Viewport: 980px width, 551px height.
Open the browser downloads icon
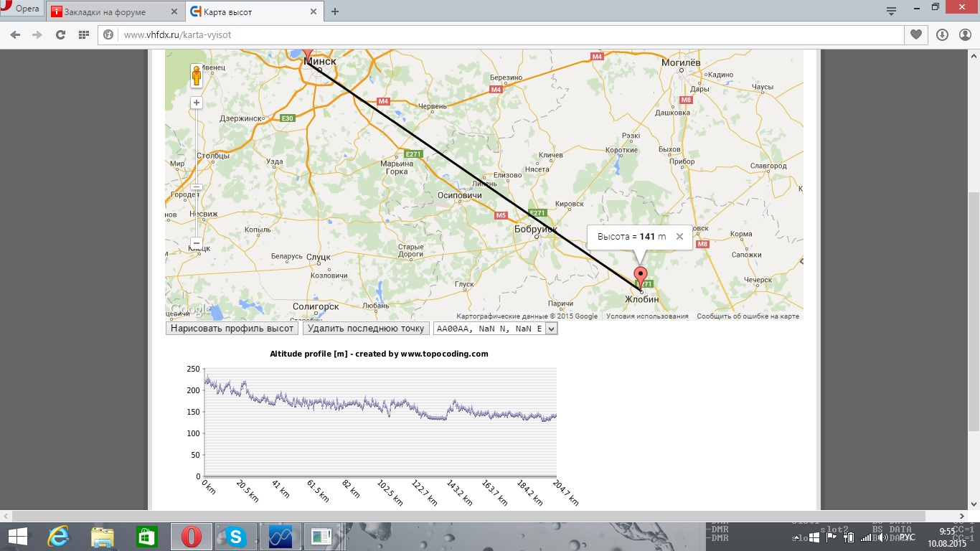(x=942, y=34)
